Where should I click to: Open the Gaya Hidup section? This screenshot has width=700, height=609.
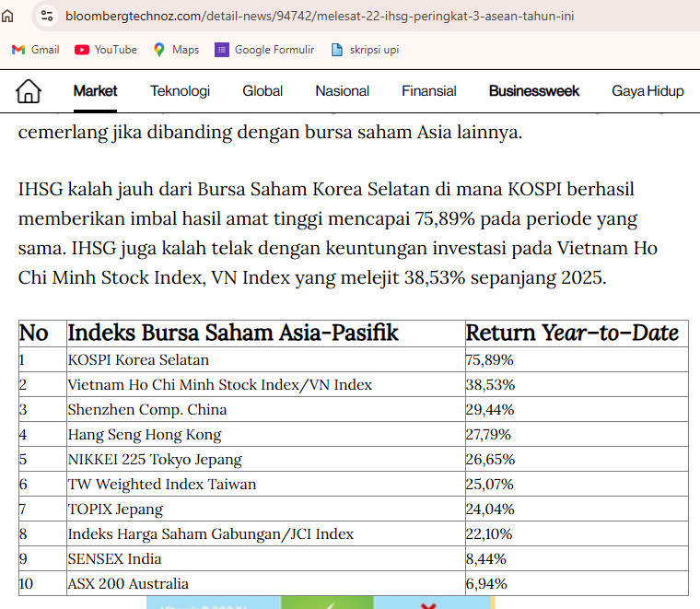pyautogui.click(x=647, y=91)
